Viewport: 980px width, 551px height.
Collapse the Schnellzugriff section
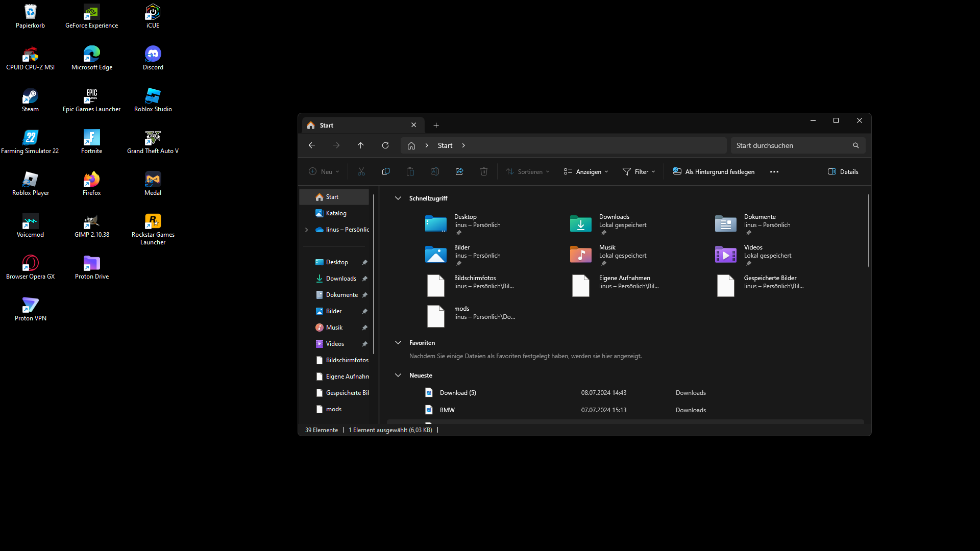point(398,198)
